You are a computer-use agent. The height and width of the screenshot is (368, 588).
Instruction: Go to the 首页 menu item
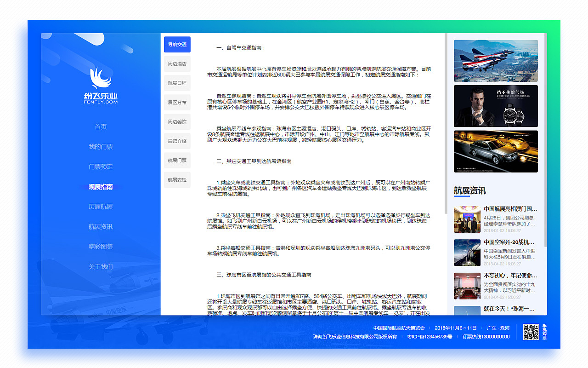[101, 126]
